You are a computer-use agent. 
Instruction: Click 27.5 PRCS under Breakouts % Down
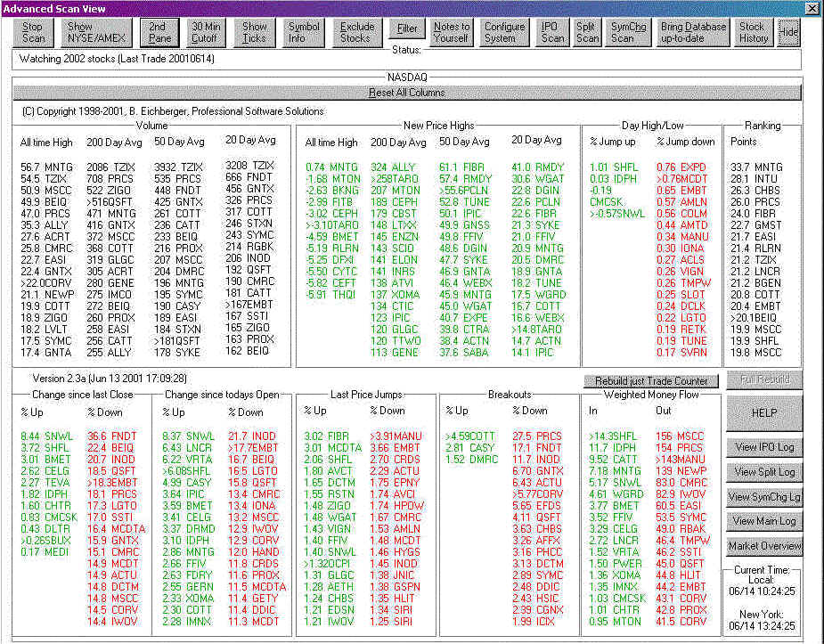[537, 436]
